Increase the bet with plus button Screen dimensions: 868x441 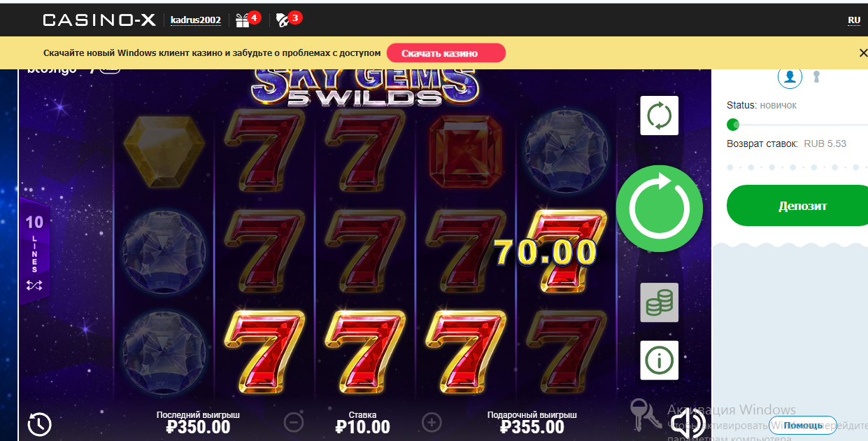tap(432, 422)
